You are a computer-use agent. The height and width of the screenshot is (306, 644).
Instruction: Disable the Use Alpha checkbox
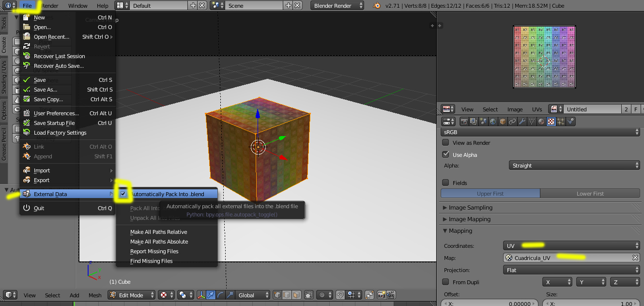point(446,155)
